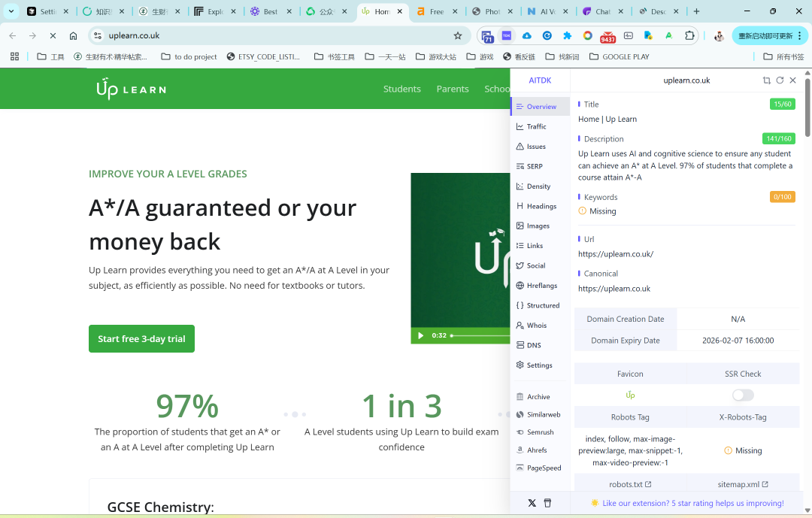Click the Hreflangs globe icon
The width and height of the screenshot is (812, 518).
click(520, 286)
